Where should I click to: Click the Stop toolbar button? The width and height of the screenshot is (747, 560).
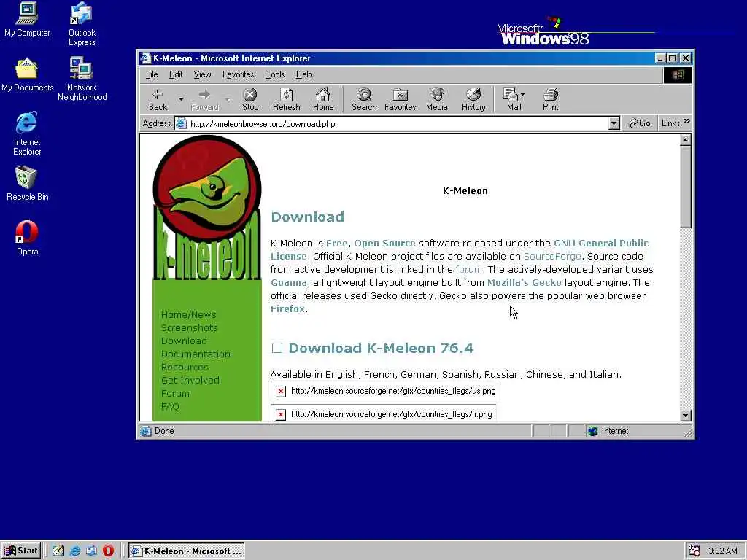click(250, 99)
